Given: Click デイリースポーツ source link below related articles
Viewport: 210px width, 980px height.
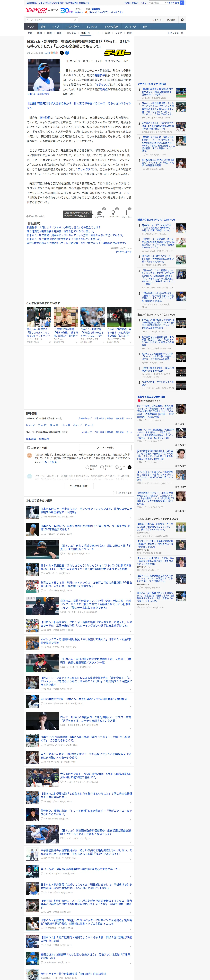Looking at the screenshot, I should point(123,252).
